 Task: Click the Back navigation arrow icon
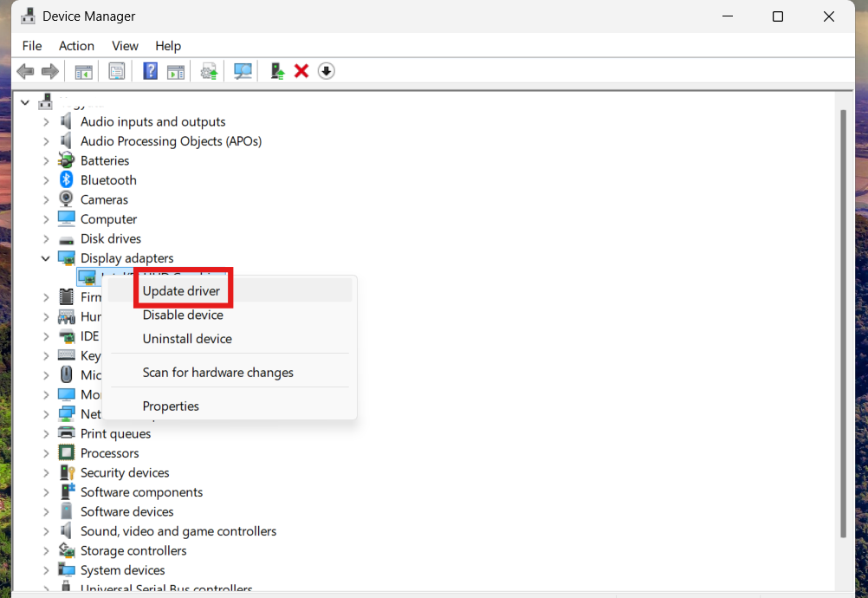point(25,71)
